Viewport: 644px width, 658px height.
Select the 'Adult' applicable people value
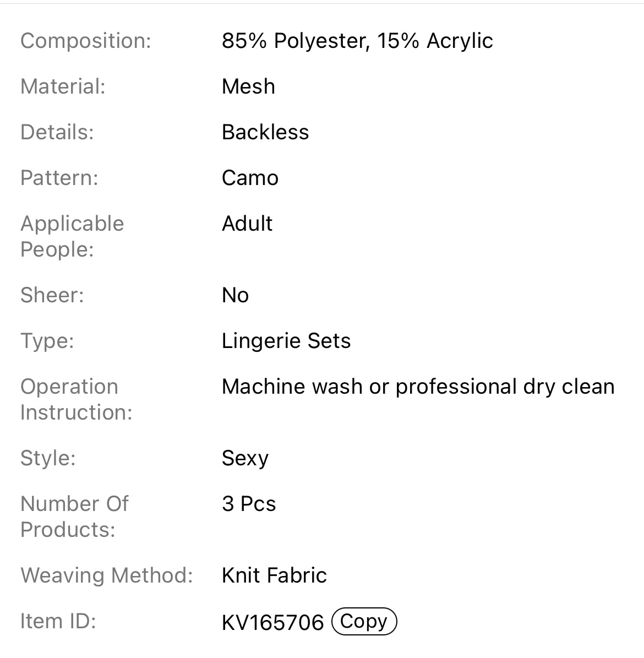[247, 224]
